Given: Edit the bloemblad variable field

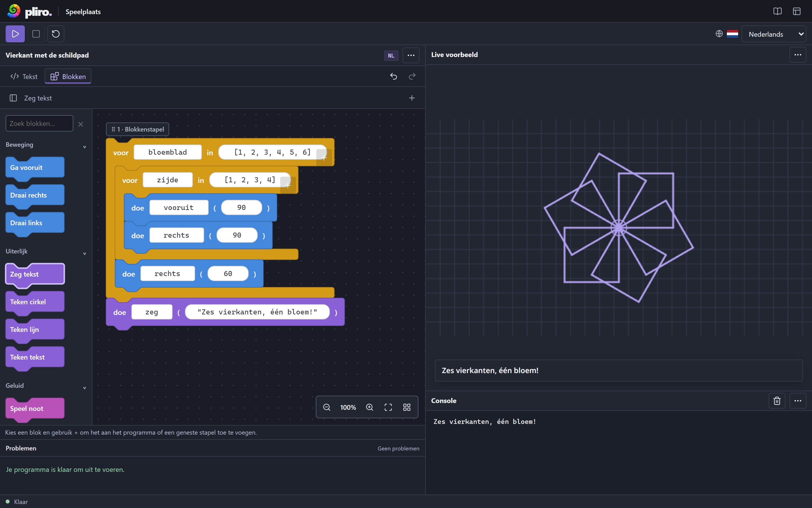Looking at the screenshot, I should 167,152.
